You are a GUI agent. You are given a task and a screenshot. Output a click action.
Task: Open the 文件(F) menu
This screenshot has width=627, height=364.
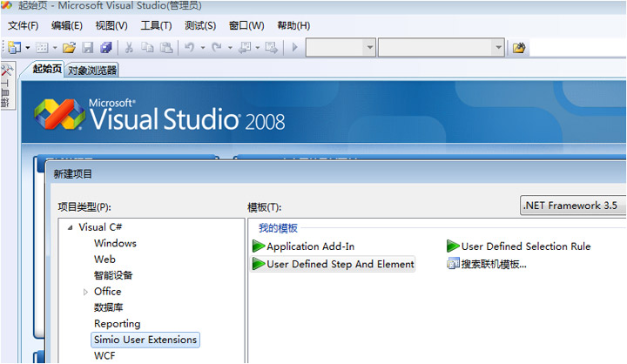(x=24, y=25)
